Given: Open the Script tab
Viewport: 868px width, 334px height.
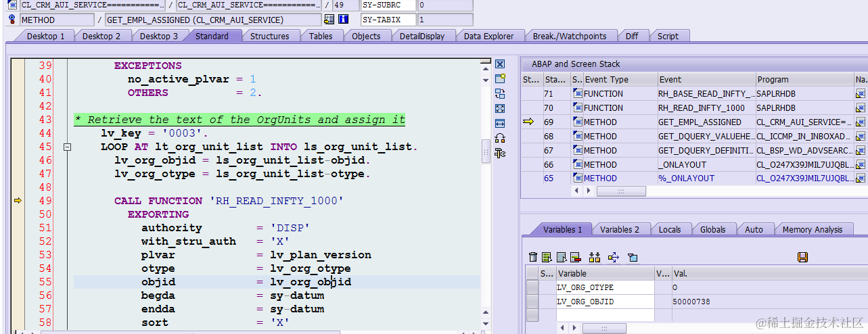Looking at the screenshot, I should point(668,37).
